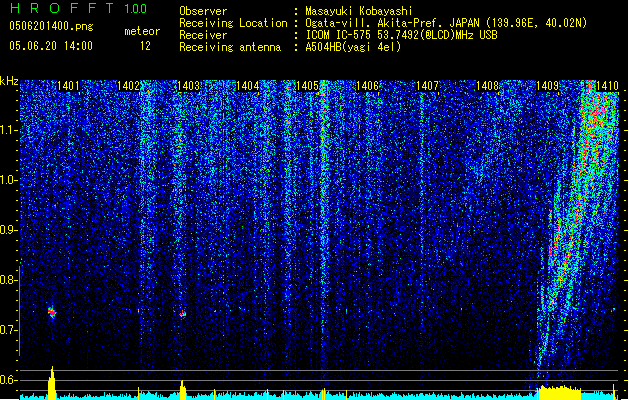Click the 0.8 frequency axis label
Viewport: 629px width, 400px height.
pos(8,280)
